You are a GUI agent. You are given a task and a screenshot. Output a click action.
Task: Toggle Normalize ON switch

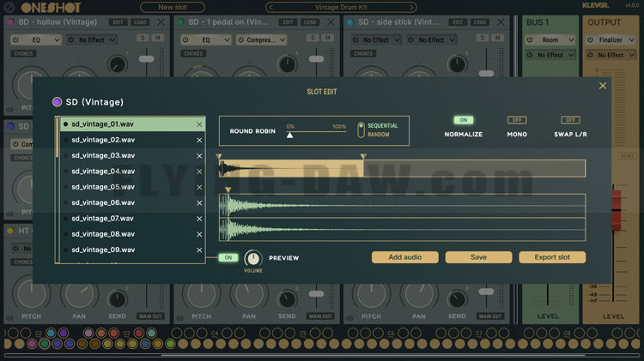pos(464,120)
